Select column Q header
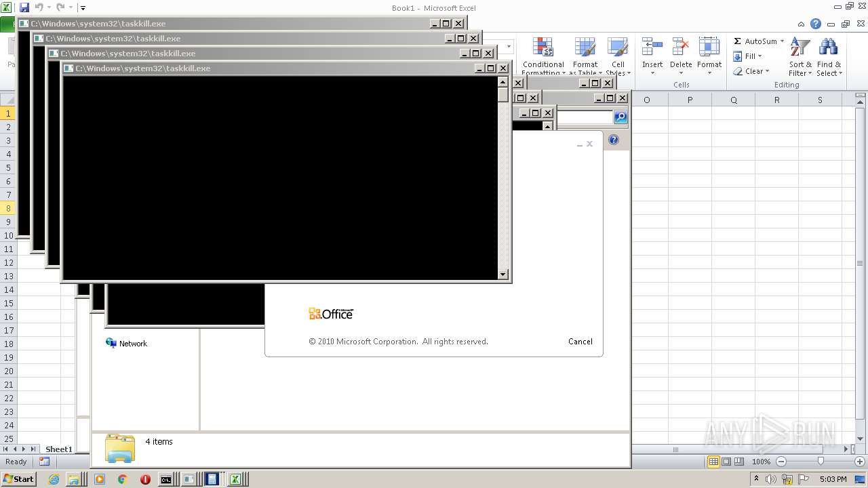 point(733,100)
